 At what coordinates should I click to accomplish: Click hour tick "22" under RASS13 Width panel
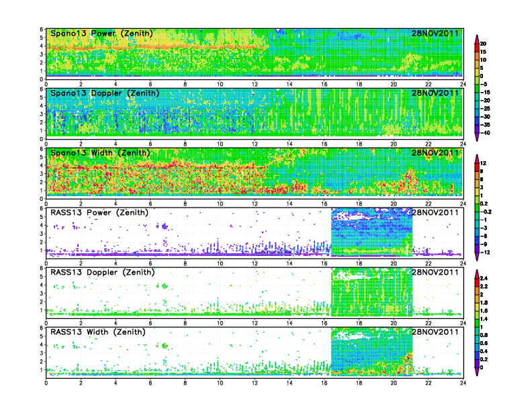point(428,383)
